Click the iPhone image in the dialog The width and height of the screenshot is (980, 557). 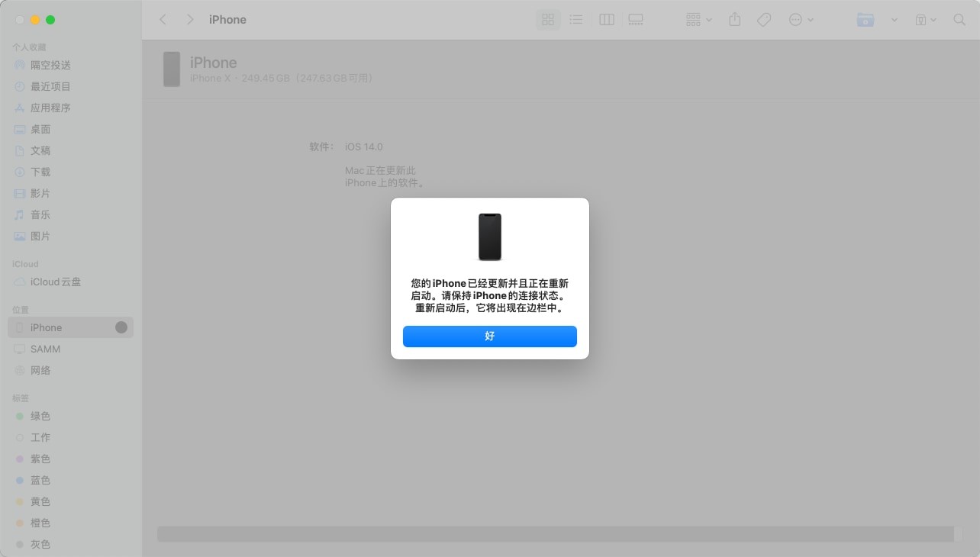pos(490,237)
